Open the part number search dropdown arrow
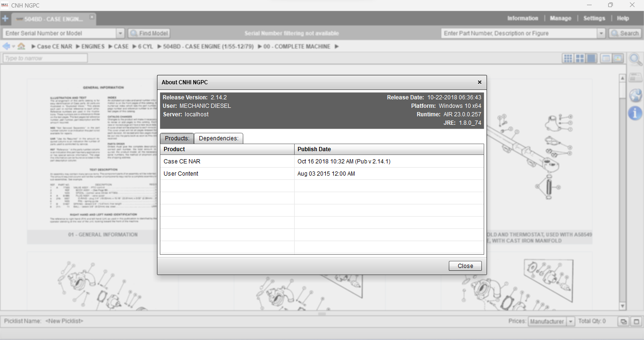This screenshot has width=644, height=340. [x=601, y=33]
